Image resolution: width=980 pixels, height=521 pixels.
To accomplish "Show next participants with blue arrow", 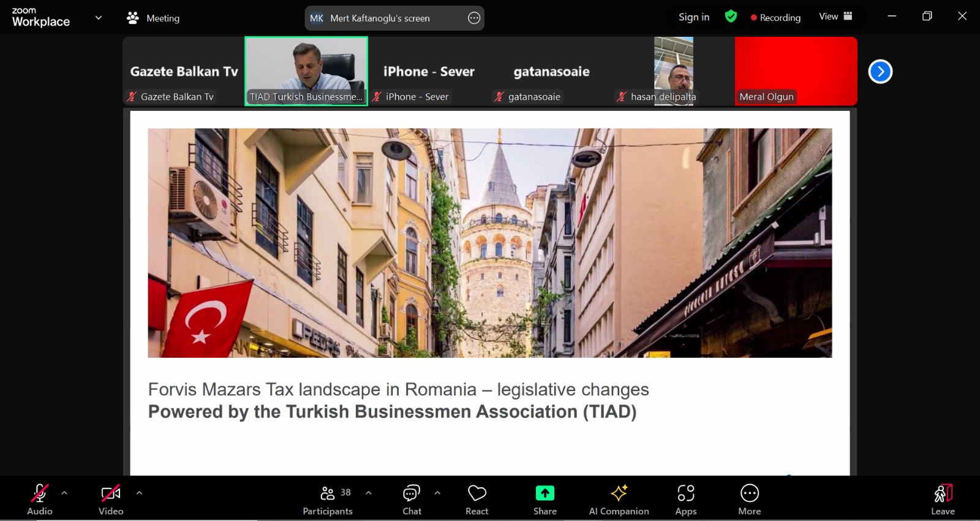I will (880, 72).
